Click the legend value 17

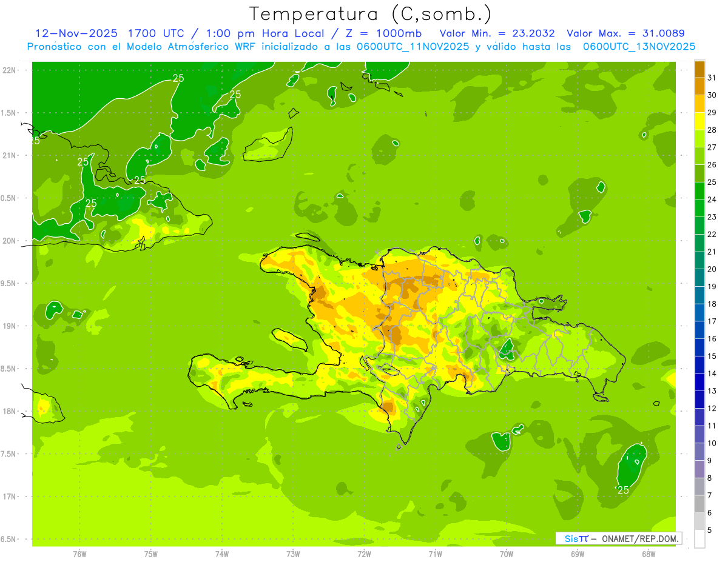[x=712, y=321]
